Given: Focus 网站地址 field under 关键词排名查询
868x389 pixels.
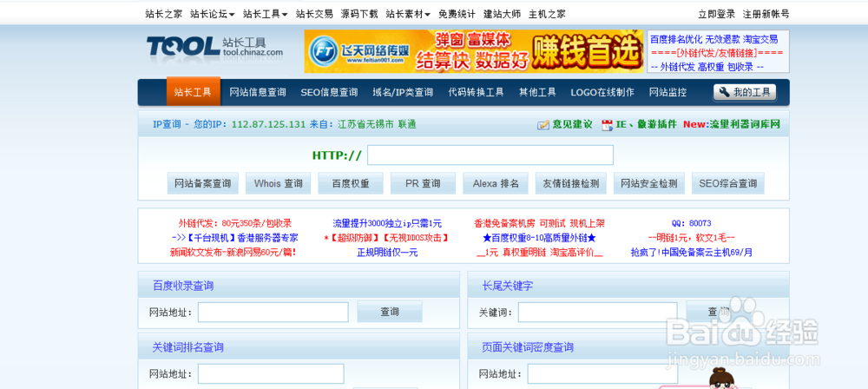Looking at the screenshot, I should point(271,374).
